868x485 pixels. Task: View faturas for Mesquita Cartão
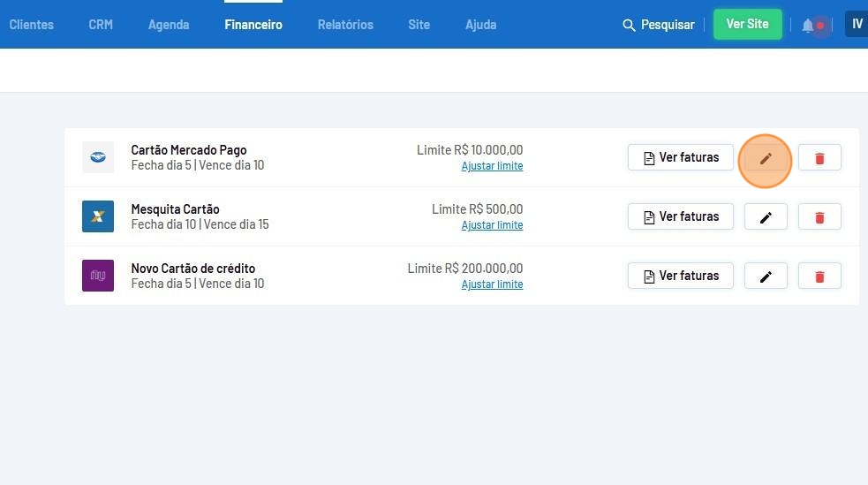(x=680, y=216)
